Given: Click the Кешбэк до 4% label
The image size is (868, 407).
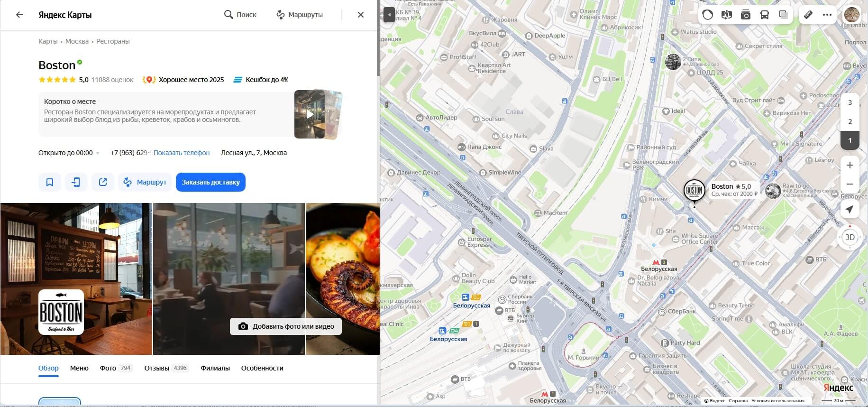Looking at the screenshot, I should tap(261, 80).
